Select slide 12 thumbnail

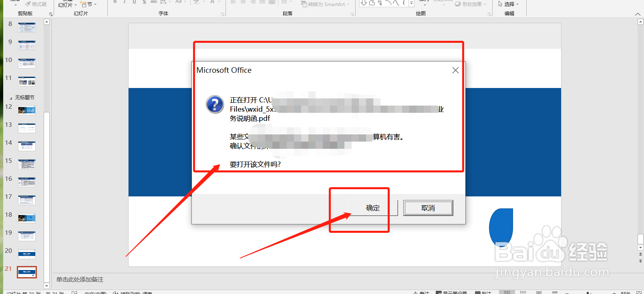tap(27, 110)
